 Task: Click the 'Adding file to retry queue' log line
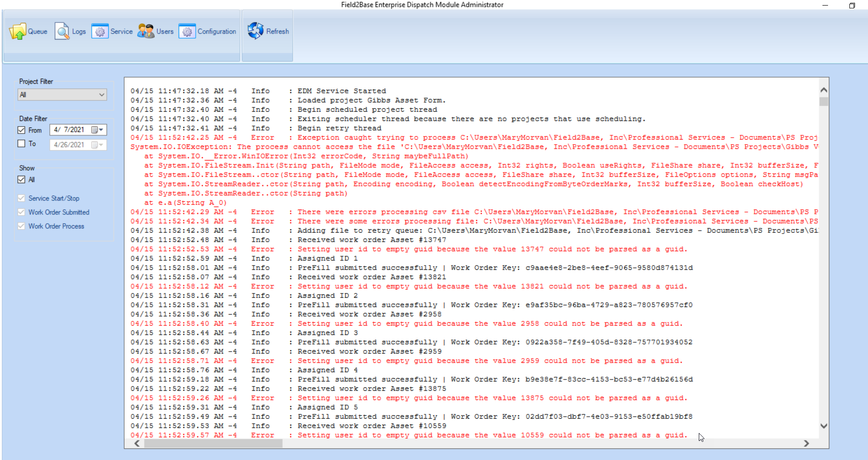coord(474,231)
